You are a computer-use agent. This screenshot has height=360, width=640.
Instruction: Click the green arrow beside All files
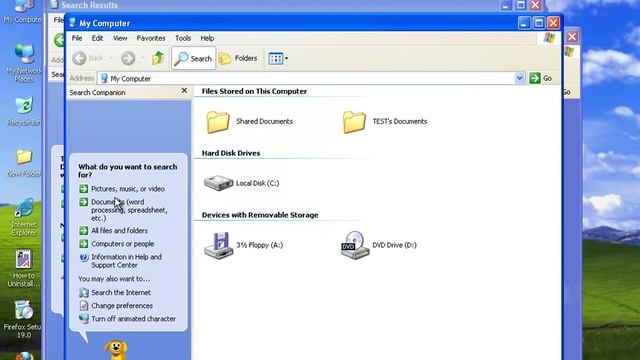[84, 231]
